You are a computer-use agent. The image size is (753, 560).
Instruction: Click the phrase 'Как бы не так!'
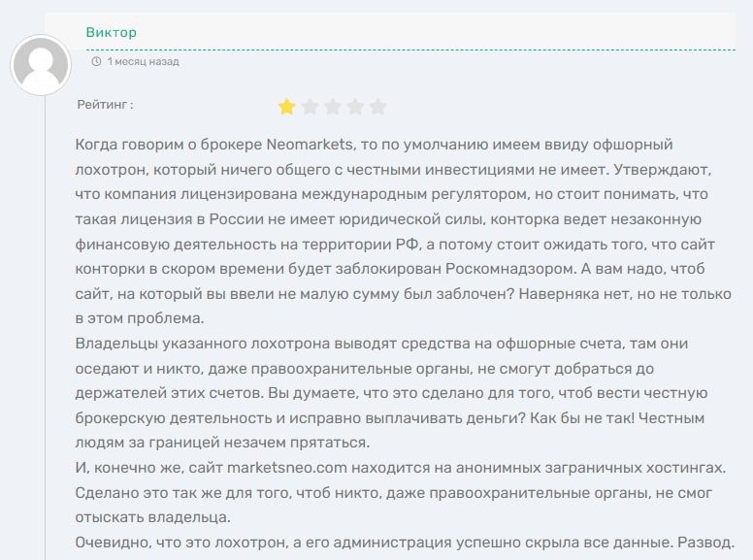tap(582, 418)
